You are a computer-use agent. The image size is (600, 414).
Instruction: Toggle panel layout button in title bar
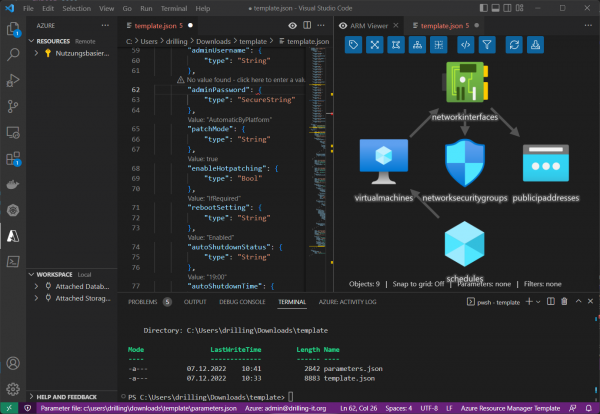pyautogui.click(x=496, y=8)
